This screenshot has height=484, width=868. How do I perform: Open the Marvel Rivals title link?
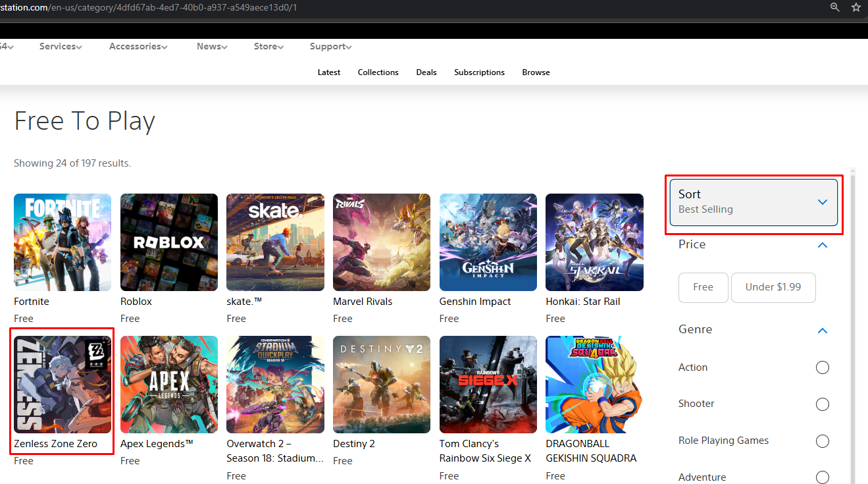(363, 302)
